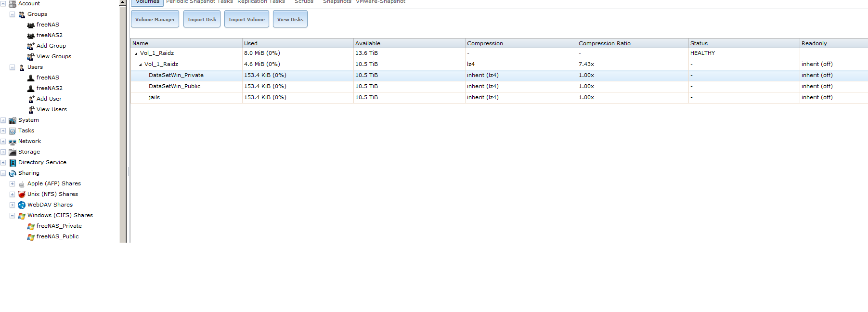
Task: Click the Apple (AFP) Shares icon
Action: [x=22, y=184]
